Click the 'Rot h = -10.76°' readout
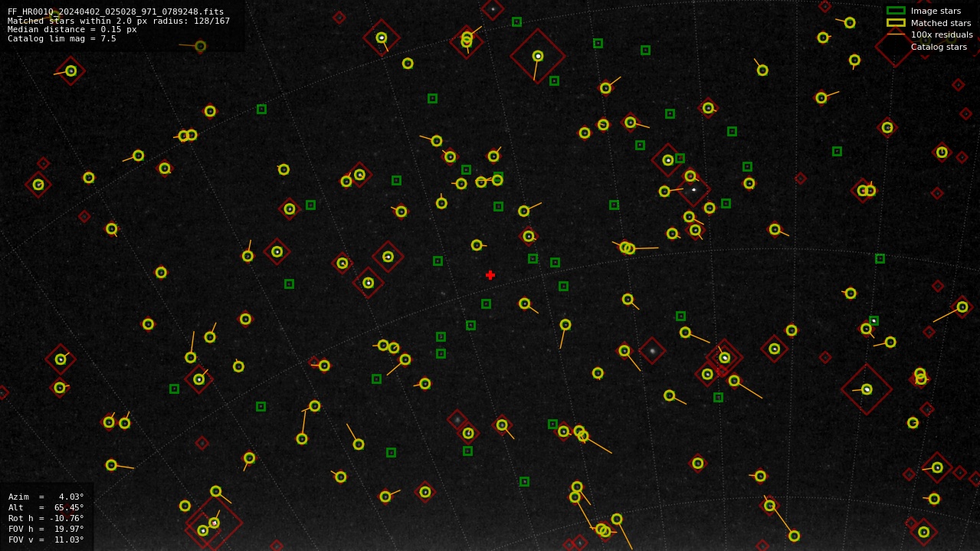 46,519
